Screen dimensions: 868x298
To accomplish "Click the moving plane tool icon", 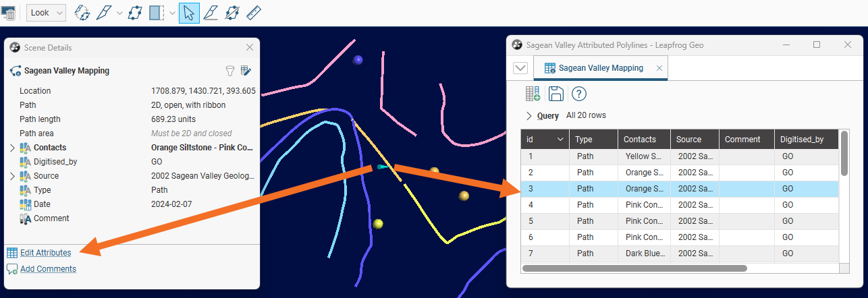I will click(135, 13).
